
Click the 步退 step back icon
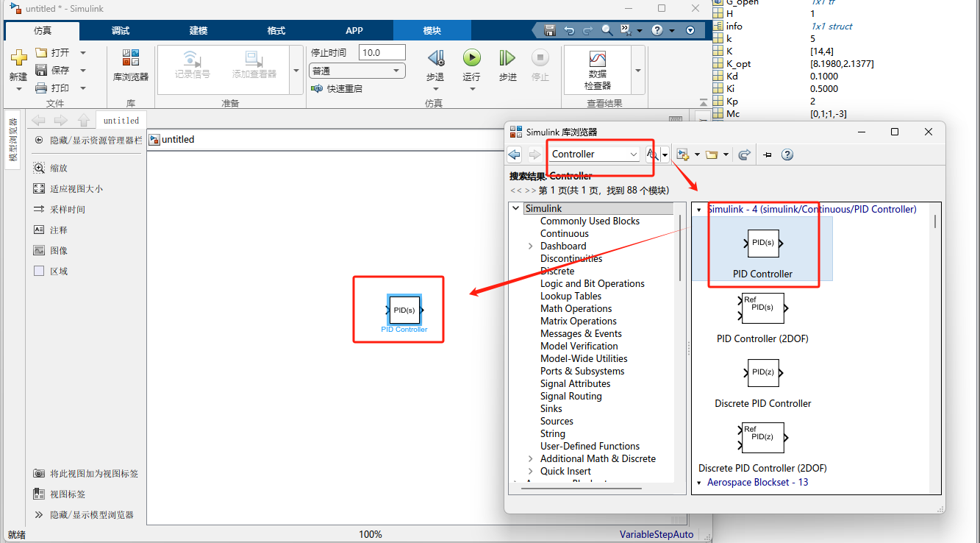click(x=435, y=57)
